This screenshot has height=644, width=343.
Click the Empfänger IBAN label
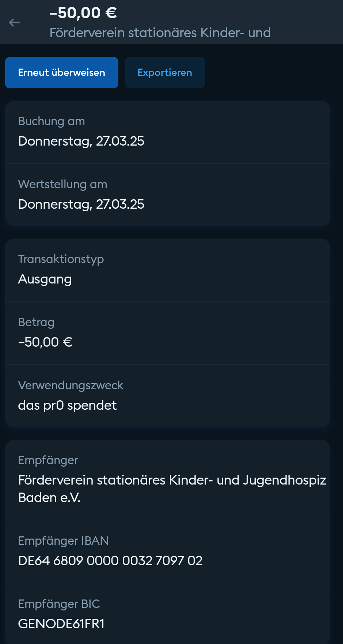pos(63,541)
